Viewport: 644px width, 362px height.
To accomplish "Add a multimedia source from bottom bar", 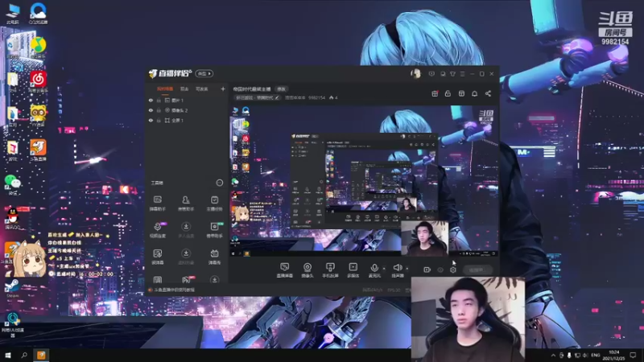I will click(353, 270).
